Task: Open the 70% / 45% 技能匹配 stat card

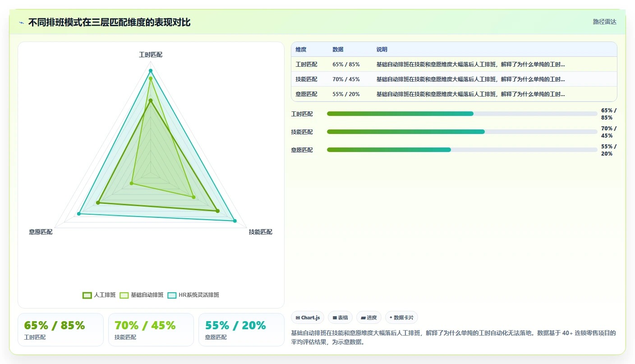Action: [151, 330]
